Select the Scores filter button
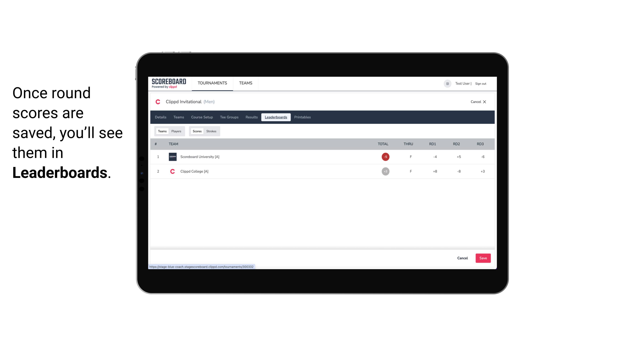The height and width of the screenshot is (346, 644). [x=197, y=131]
